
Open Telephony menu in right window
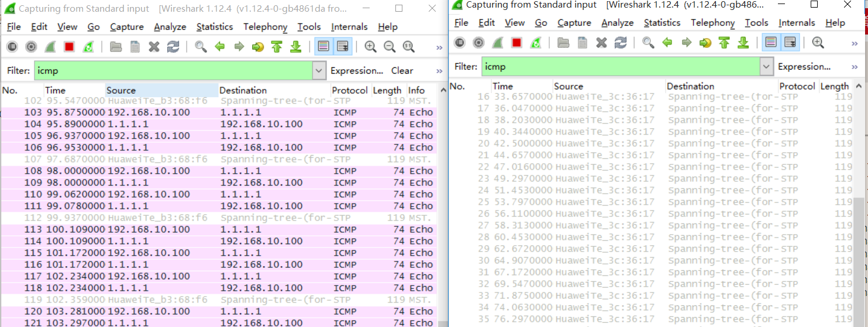tap(713, 23)
